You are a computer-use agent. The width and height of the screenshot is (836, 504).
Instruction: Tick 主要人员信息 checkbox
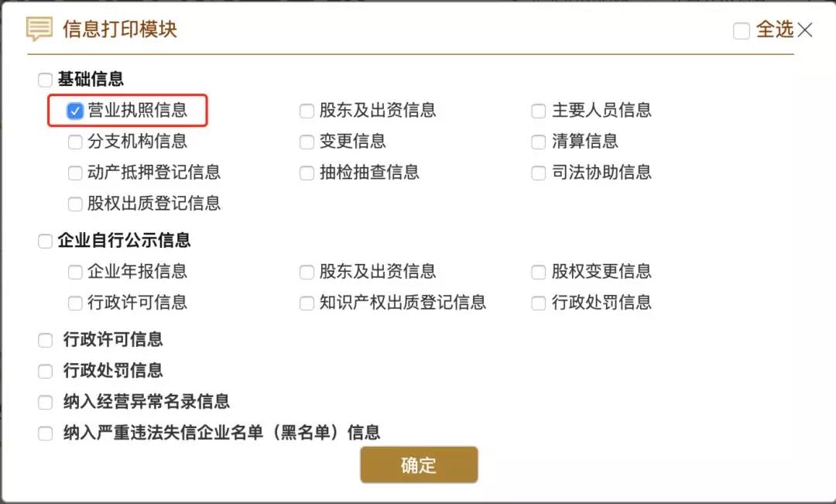539,111
